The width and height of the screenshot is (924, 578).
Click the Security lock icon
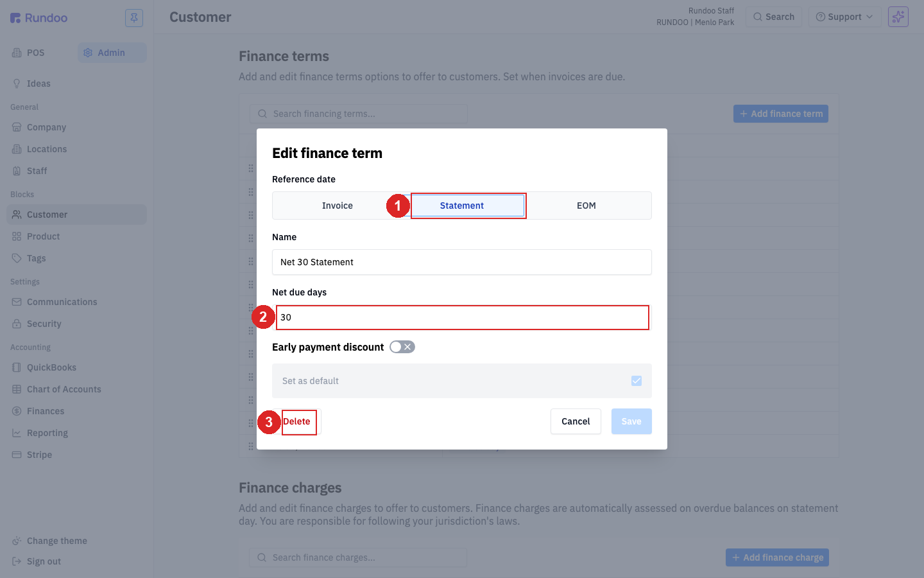[x=17, y=324]
